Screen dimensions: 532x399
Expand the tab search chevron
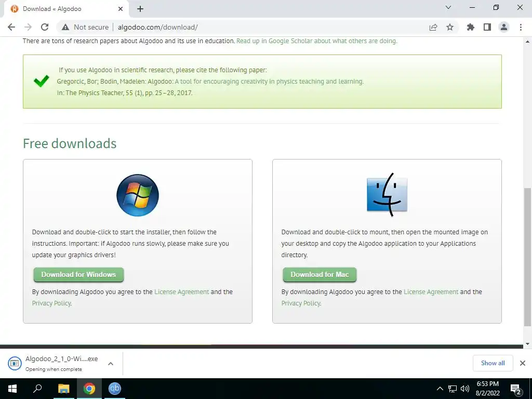(x=448, y=7)
